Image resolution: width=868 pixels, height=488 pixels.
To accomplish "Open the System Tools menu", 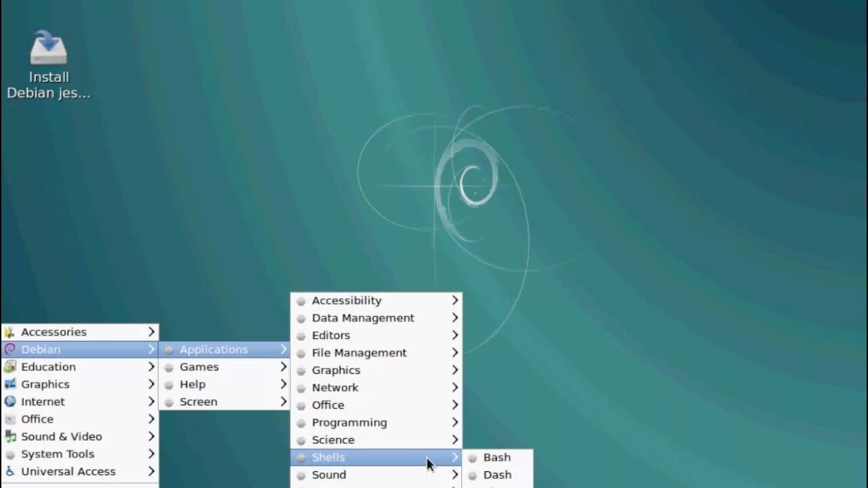I will 80,454.
